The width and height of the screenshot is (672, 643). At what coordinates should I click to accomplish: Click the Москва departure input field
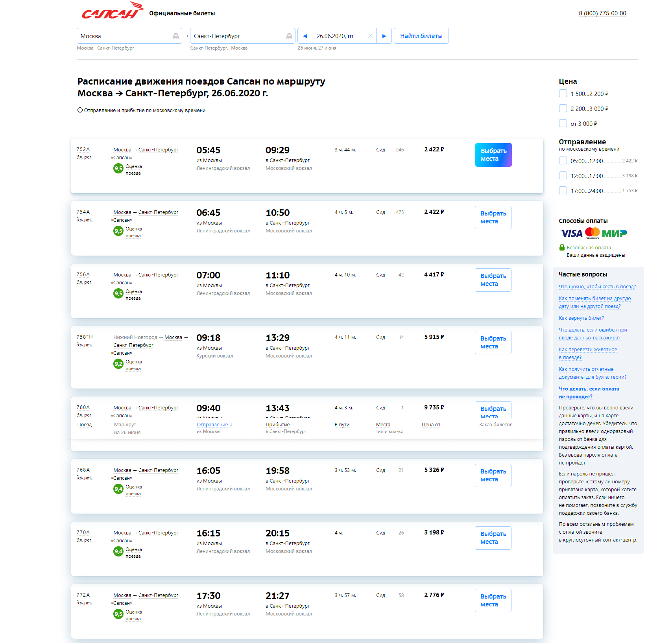(x=129, y=36)
